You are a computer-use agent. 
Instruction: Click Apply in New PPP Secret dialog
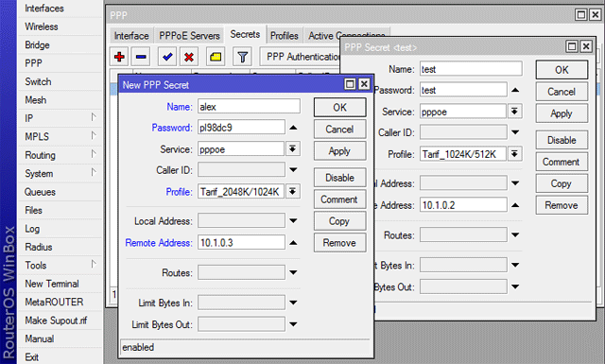[x=340, y=150]
